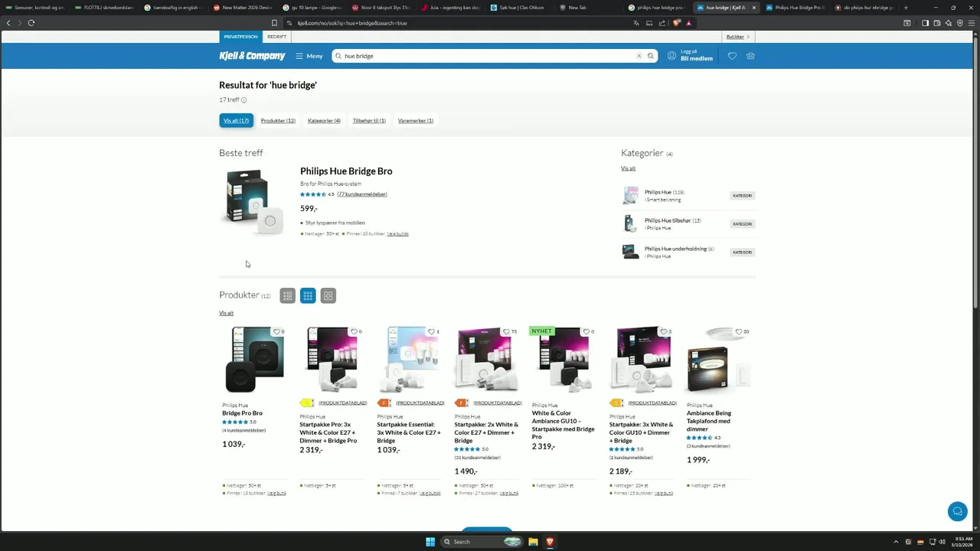Toggle heart on Ambiance Being Takplafond
The height and width of the screenshot is (551, 980).
tap(738, 332)
